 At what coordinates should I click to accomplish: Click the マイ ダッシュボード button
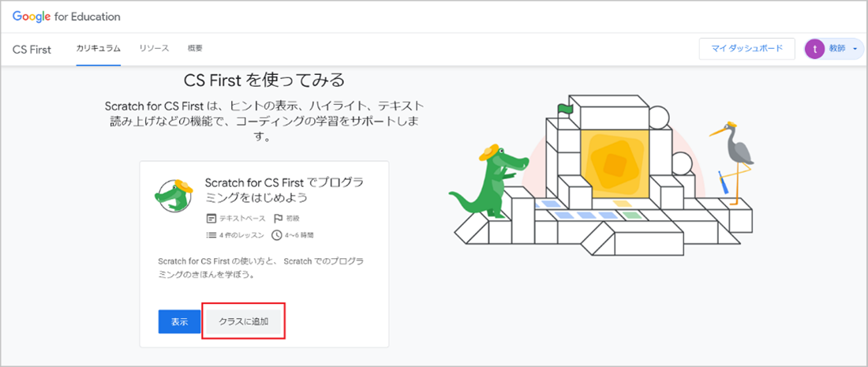click(746, 49)
